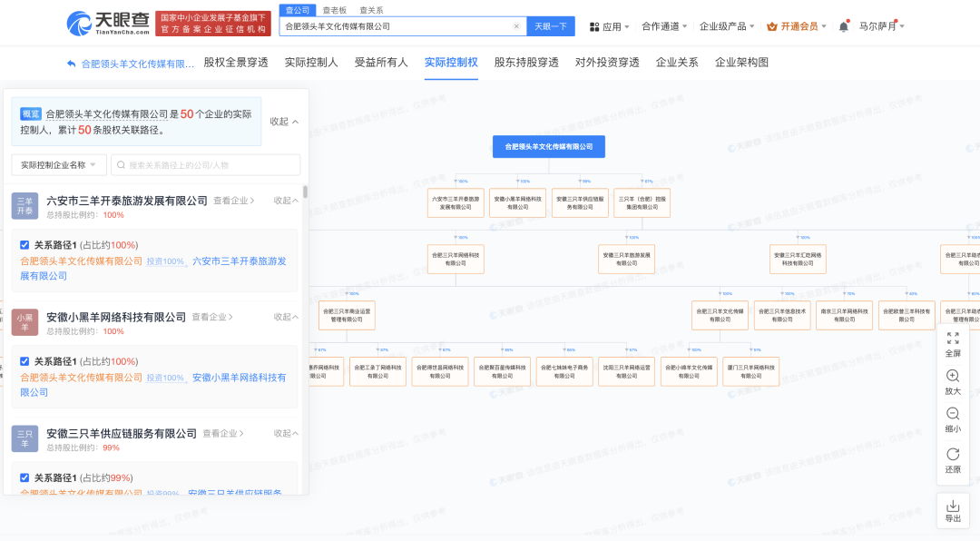Select chart node 安徽三只羊旅游发展有限公司
Screen dimensions: 980x541
(x=626, y=259)
